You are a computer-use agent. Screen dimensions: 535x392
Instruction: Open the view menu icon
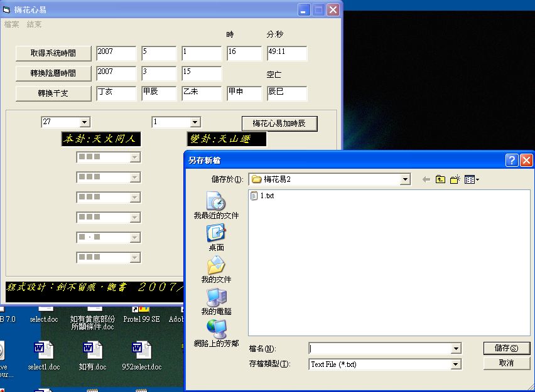tap(472, 180)
